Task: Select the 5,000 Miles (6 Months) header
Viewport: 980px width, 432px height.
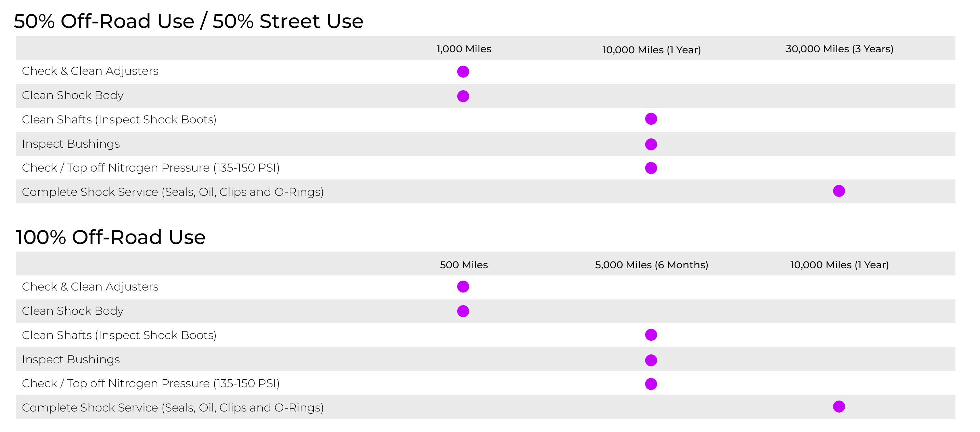Action: (651, 265)
